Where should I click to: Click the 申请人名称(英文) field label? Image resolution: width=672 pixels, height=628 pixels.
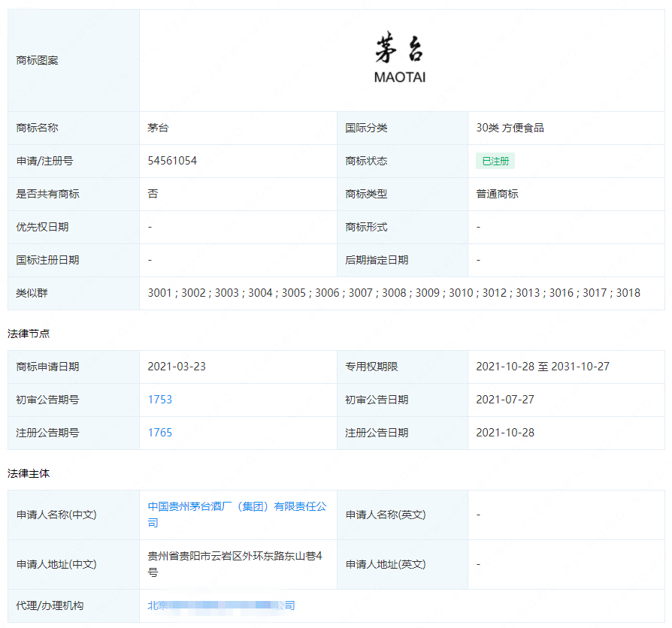pyautogui.click(x=386, y=515)
